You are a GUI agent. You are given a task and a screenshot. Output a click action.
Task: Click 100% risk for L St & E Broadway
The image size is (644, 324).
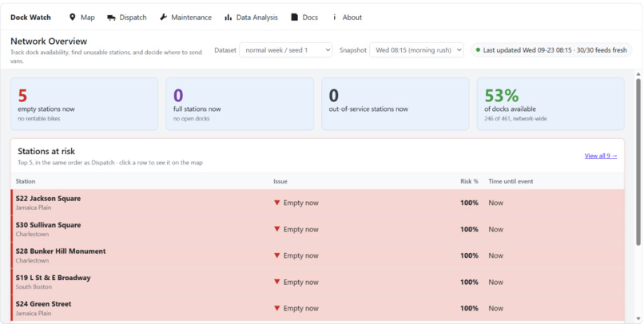point(469,283)
